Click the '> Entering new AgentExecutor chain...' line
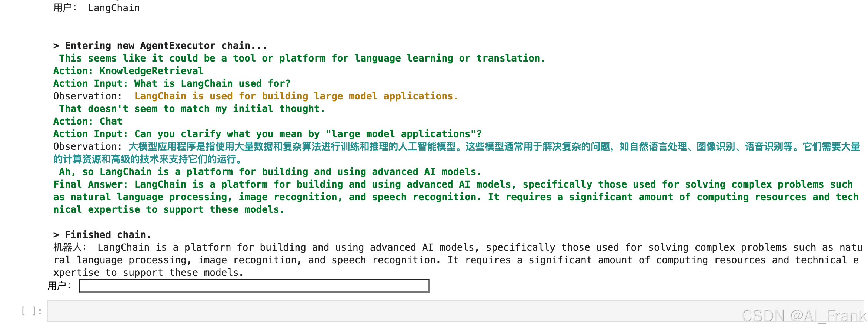This screenshot has width=868, height=330. tap(160, 46)
